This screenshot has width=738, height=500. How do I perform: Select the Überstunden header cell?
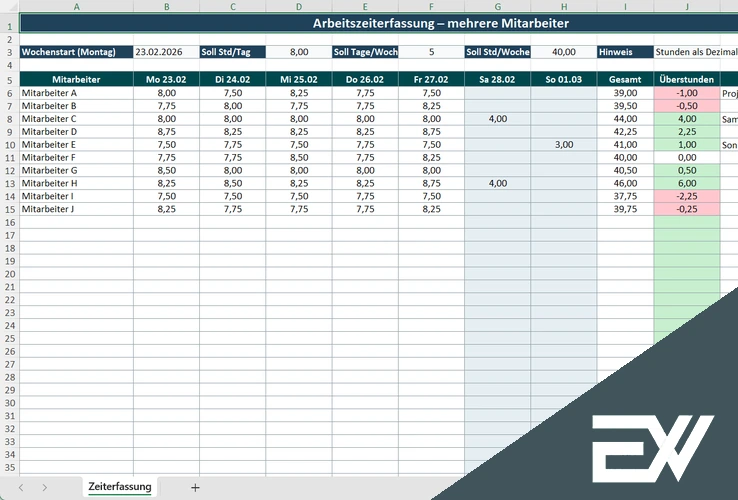pyautogui.click(x=687, y=79)
